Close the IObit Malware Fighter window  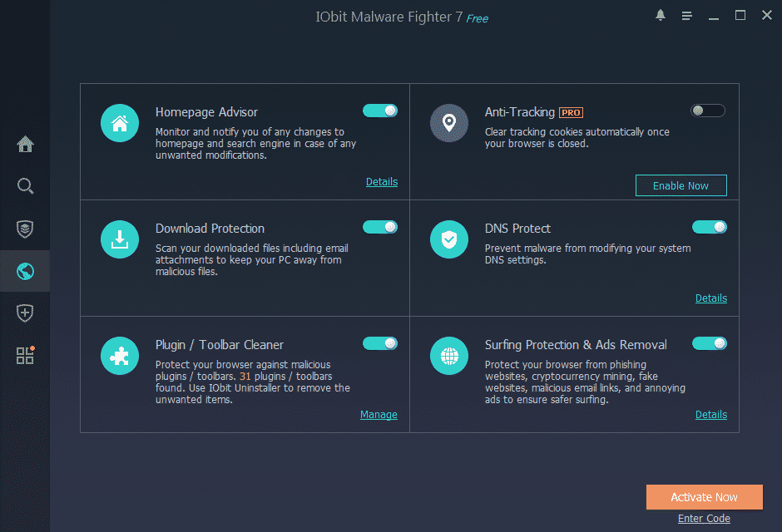pos(767,16)
